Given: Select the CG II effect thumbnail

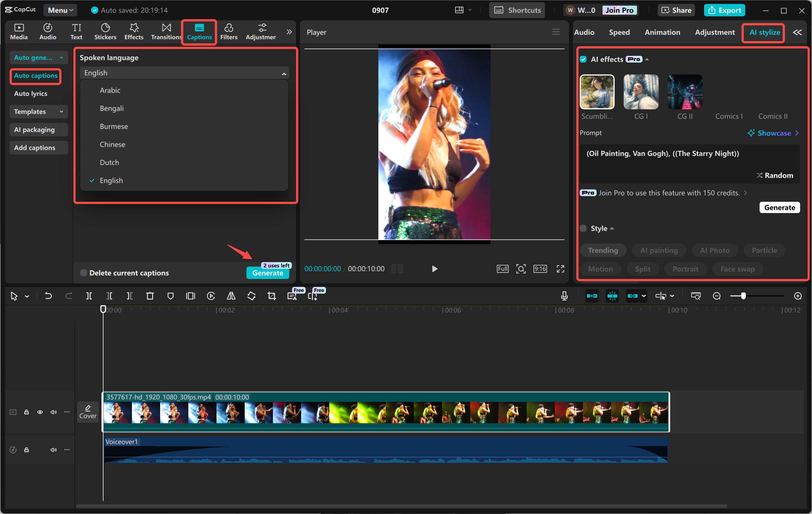Looking at the screenshot, I should [x=685, y=92].
